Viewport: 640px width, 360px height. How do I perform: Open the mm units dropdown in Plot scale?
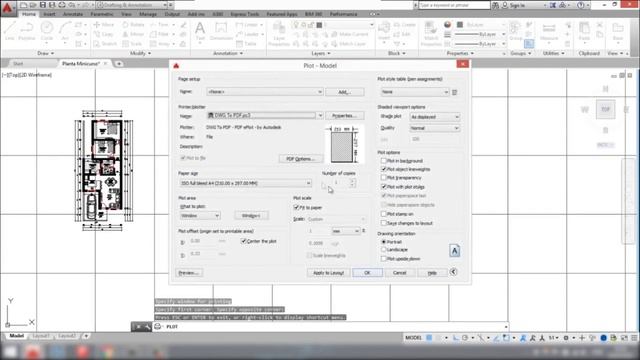[x=346, y=231]
